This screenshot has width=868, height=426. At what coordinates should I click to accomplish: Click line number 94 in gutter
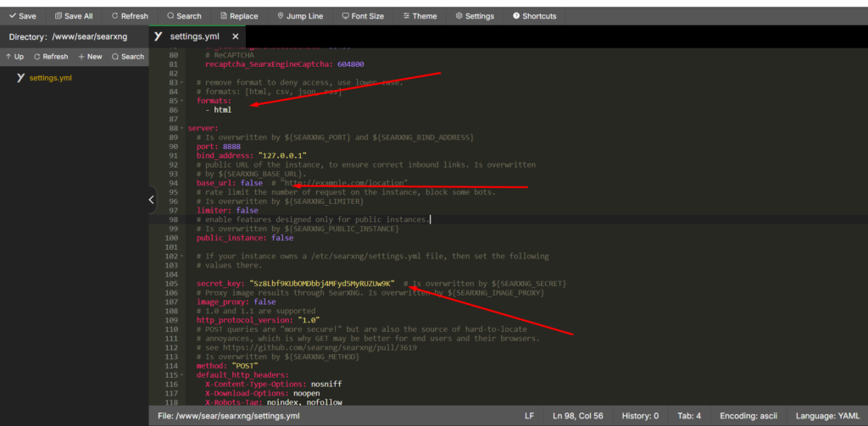(x=173, y=183)
